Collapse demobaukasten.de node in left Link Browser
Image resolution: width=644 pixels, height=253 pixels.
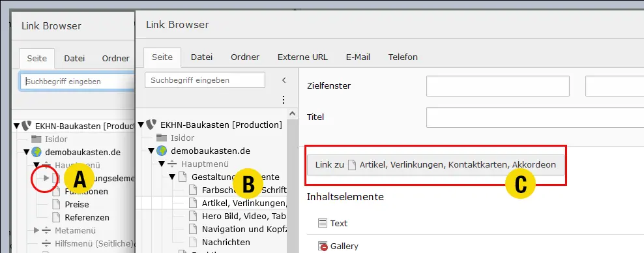[27, 153]
